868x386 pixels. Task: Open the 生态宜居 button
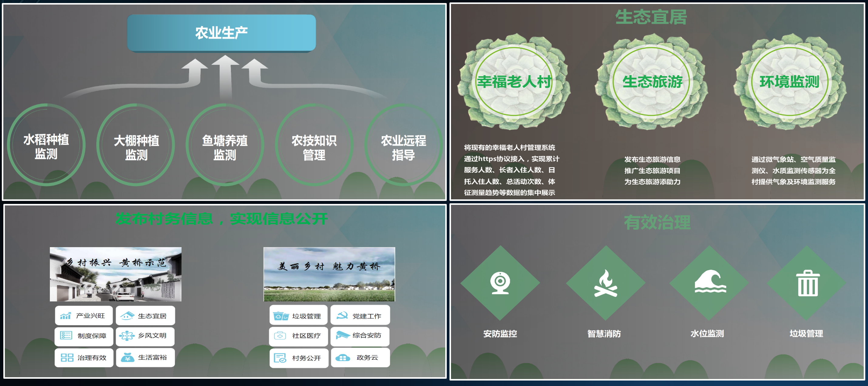145,316
